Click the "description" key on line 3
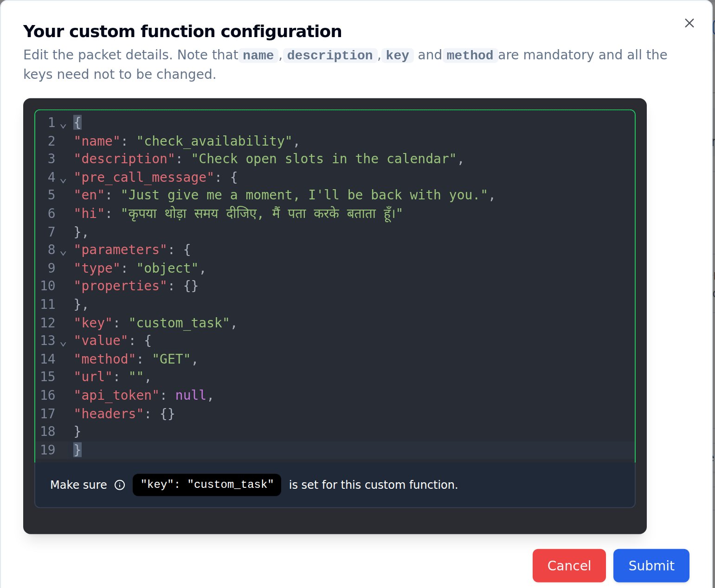 124,159
